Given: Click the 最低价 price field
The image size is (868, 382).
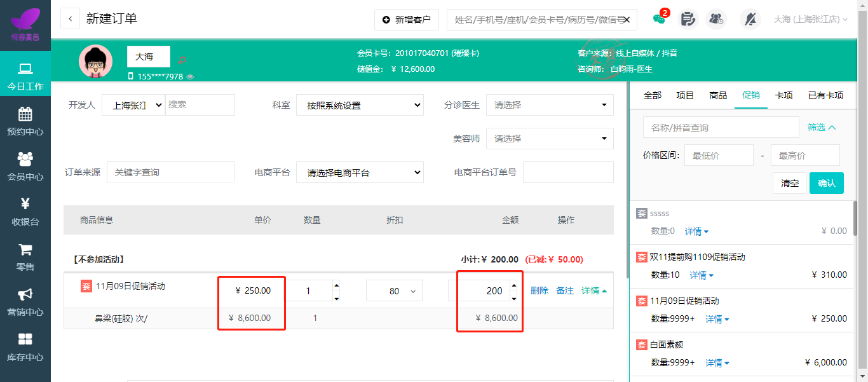Looking at the screenshot, I should pyautogui.click(x=719, y=155).
